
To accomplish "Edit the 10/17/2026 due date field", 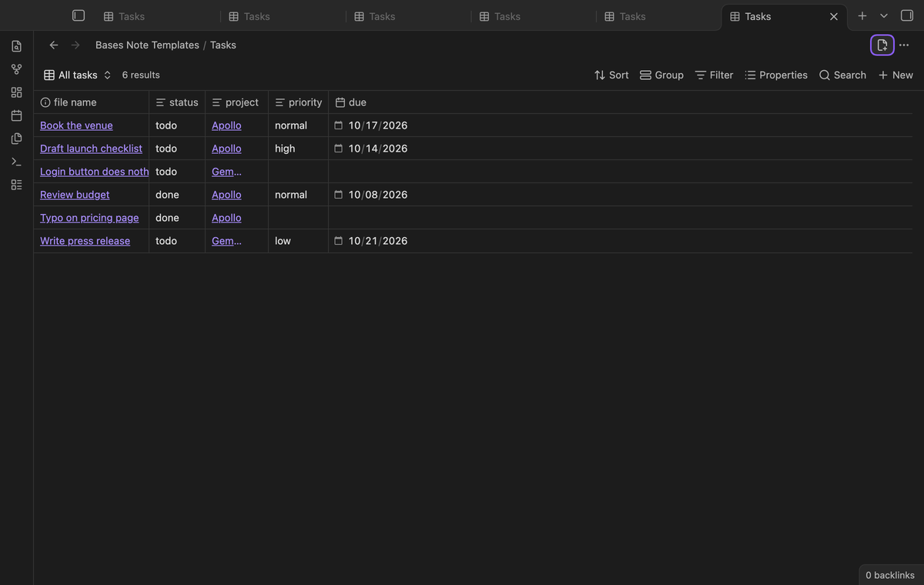I will pos(378,125).
